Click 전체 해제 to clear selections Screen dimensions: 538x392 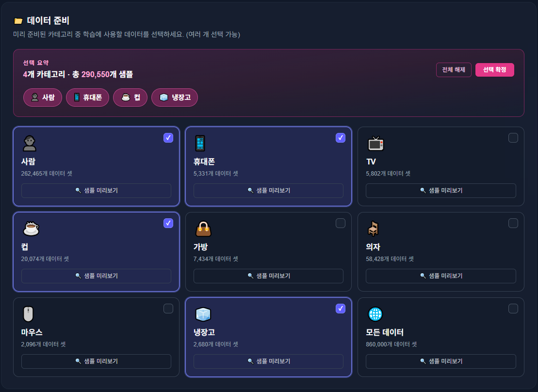click(454, 70)
